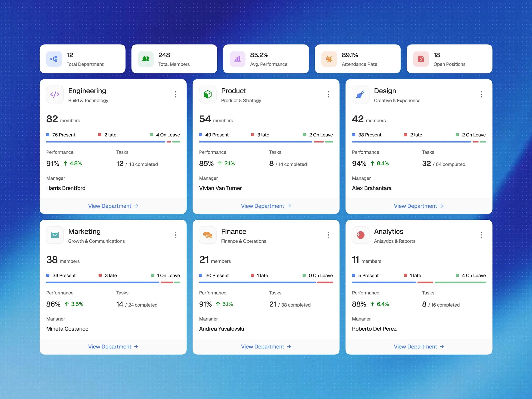Click the Analytics pie chart icon
The height and width of the screenshot is (399, 532).
(x=361, y=235)
